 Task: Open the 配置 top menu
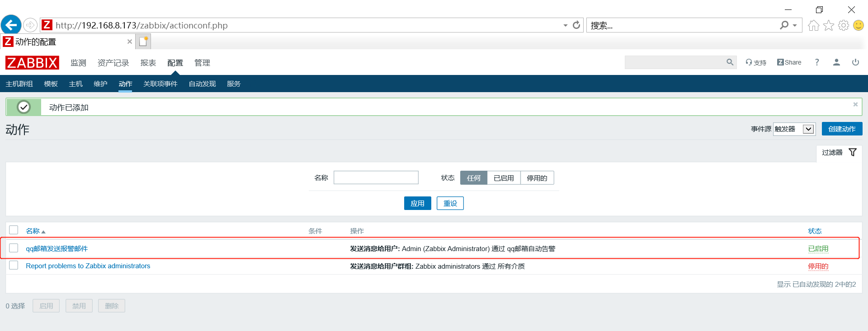pos(175,63)
